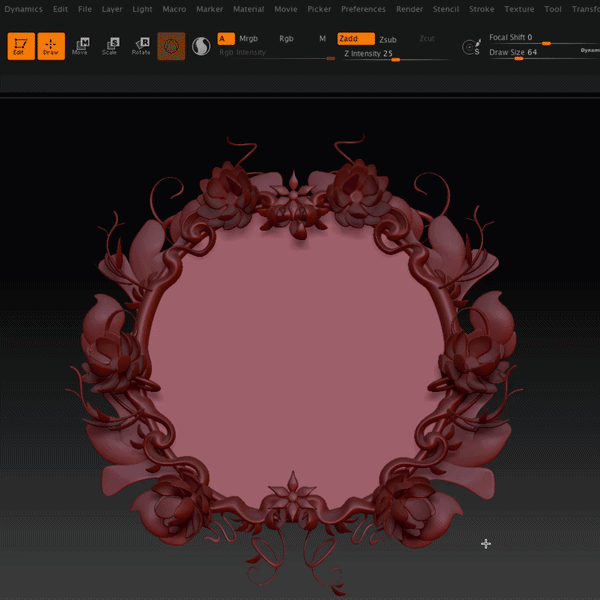Click the bottom star flower ornament
This screenshot has height=600, width=600.
[293, 497]
